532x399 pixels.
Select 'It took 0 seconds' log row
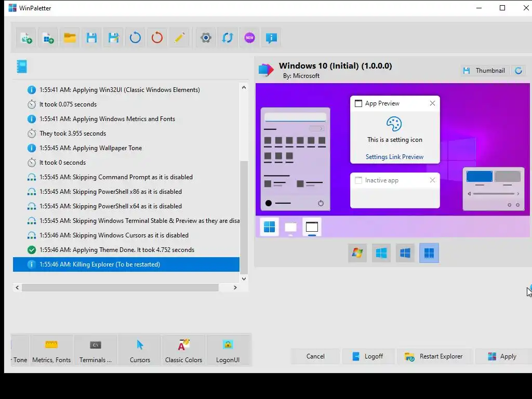tap(126, 163)
